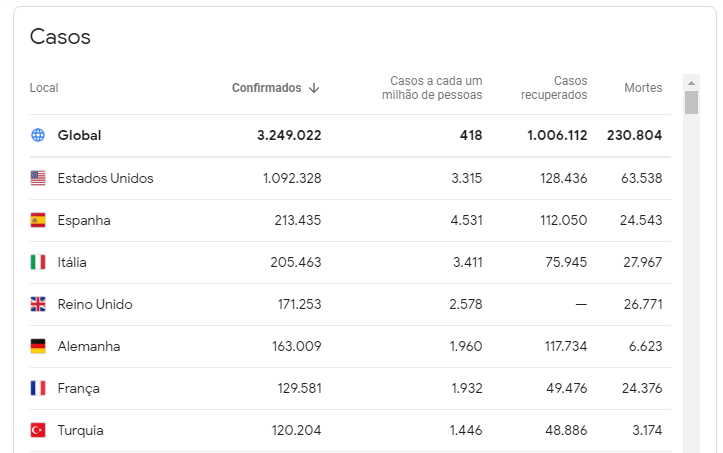The width and height of the screenshot is (723, 453).
Task: Click the United Kingdom flag icon
Action: (38, 304)
